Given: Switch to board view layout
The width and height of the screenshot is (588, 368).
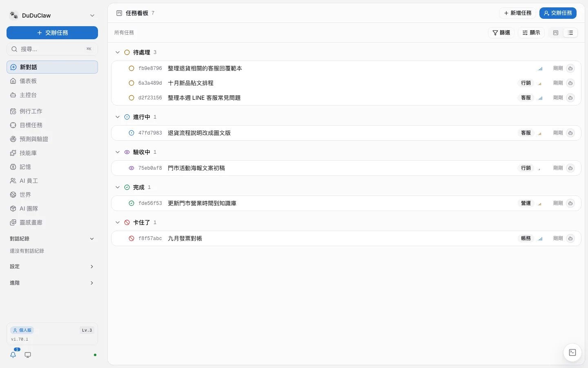Looking at the screenshot, I should pyautogui.click(x=556, y=33).
